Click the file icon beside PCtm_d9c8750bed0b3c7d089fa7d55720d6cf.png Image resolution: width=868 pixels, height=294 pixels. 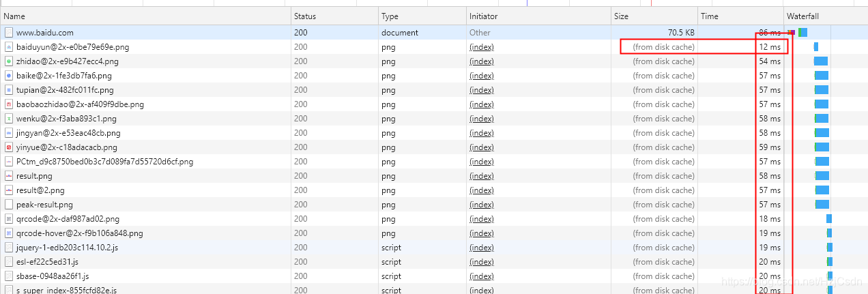tap(9, 162)
